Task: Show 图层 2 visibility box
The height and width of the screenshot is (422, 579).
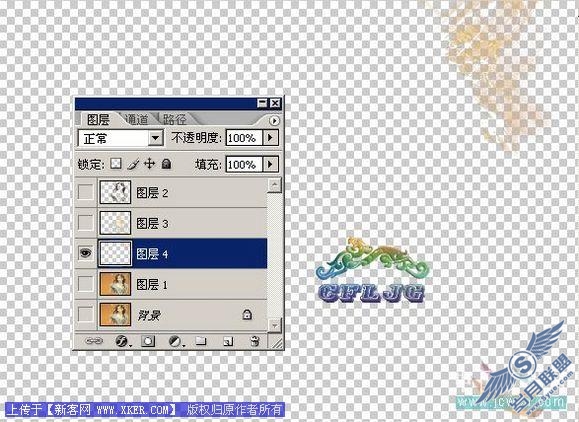Action: [x=86, y=192]
